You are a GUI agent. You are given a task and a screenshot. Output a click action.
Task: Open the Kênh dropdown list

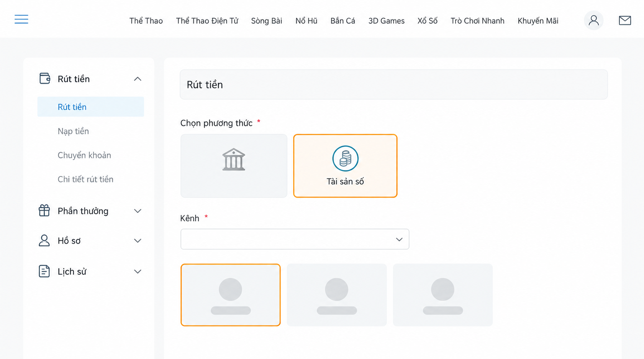[x=295, y=239]
